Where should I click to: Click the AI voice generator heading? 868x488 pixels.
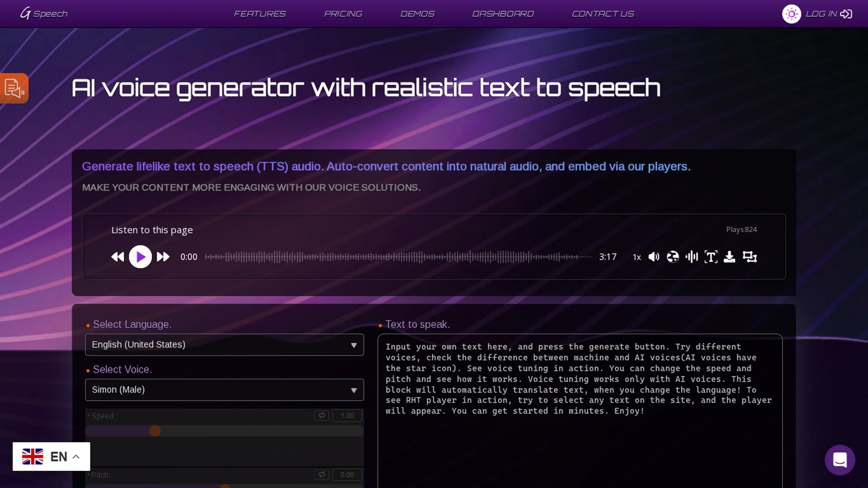(366, 88)
